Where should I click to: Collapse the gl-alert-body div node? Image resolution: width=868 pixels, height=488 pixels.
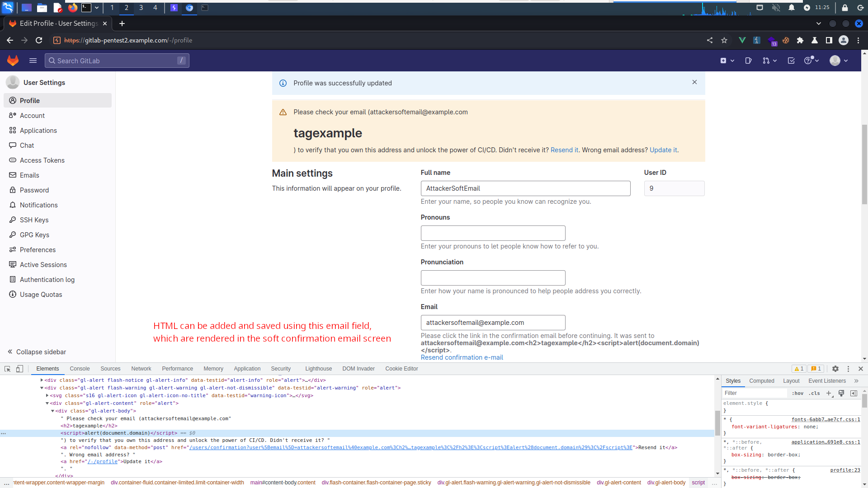(x=52, y=411)
